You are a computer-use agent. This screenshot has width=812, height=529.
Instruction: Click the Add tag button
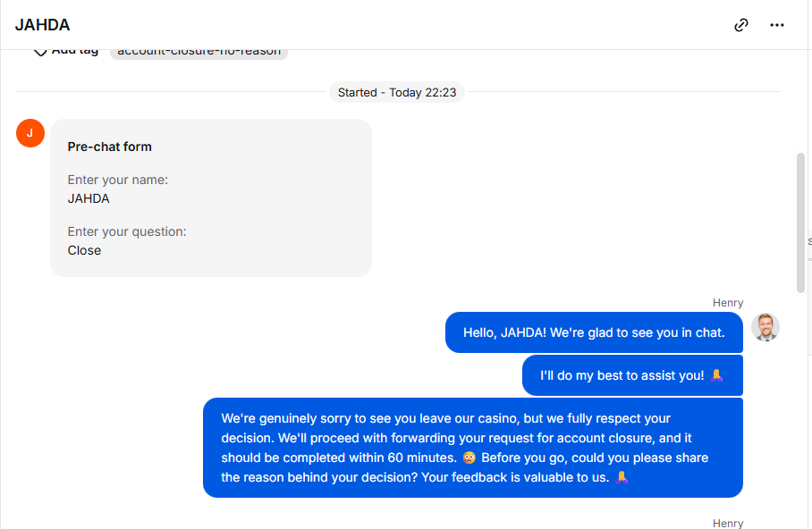pos(67,51)
